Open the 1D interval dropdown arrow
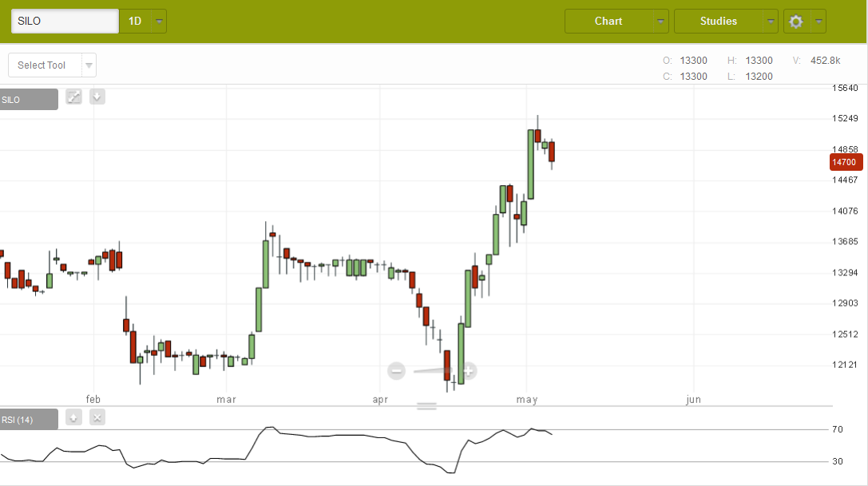868x486 pixels. [160, 22]
